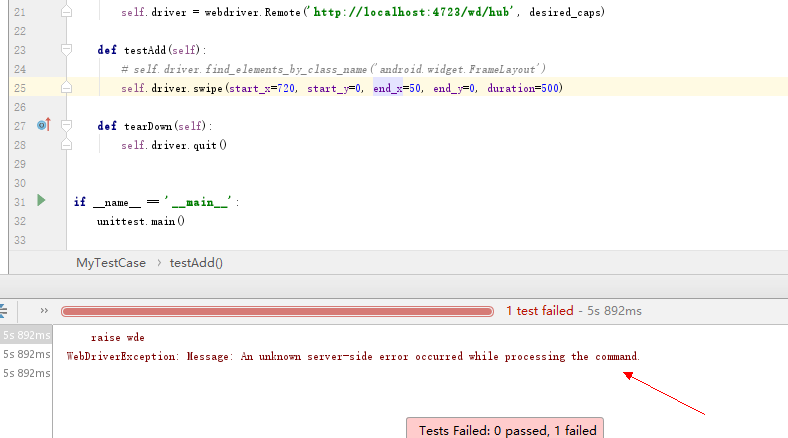Screen dimensions: 788x438
Task: Click the red test progress bar
Action: [x=277, y=311]
